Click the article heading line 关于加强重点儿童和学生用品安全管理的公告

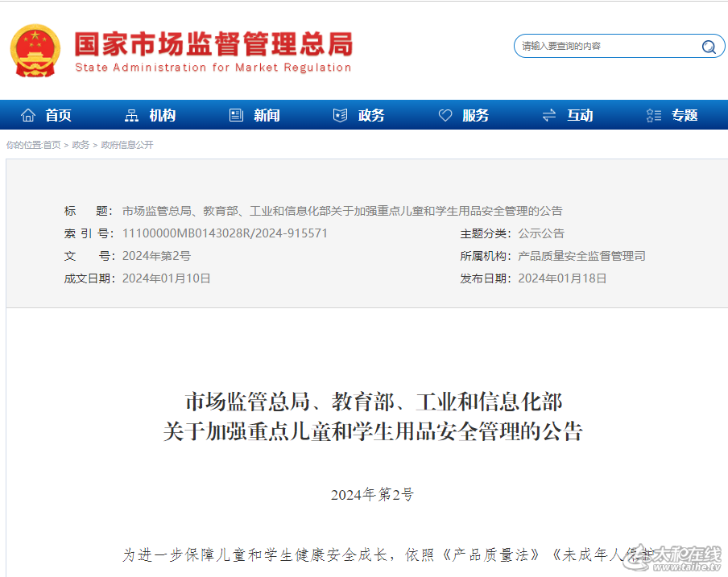[x=373, y=432]
